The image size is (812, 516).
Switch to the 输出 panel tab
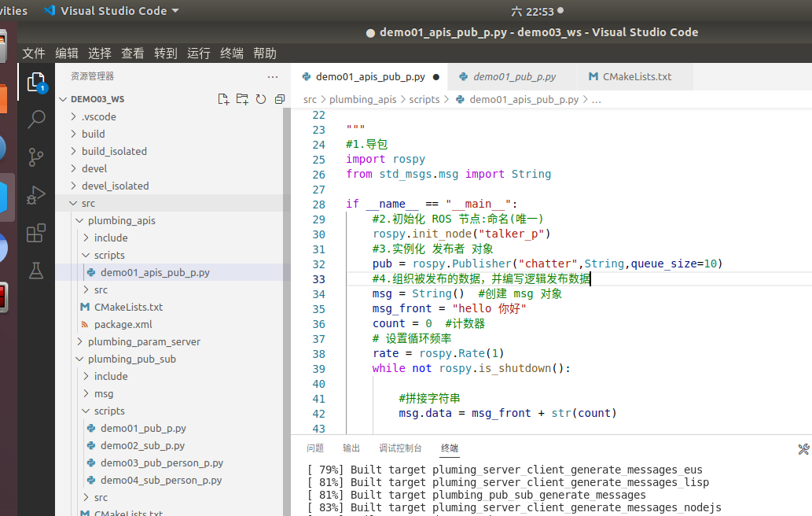(351, 448)
